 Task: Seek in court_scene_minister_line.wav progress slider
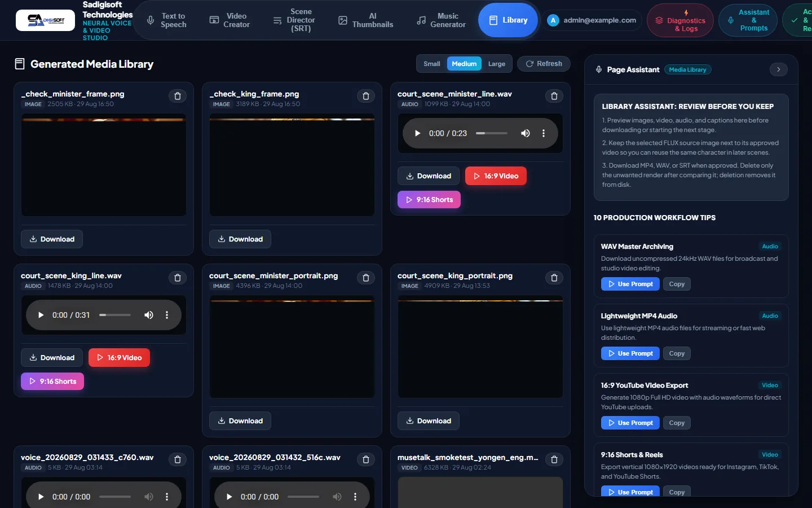point(492,133)
